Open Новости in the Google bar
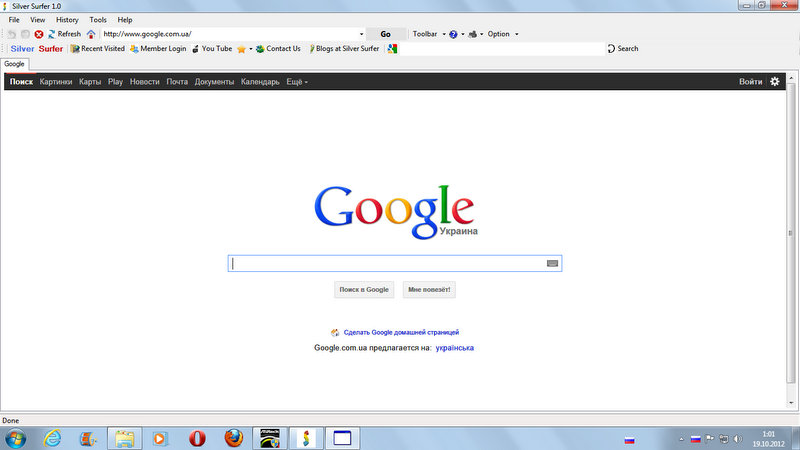The height and width of the screenshot is (450, 800). click(x=144, y=82)
